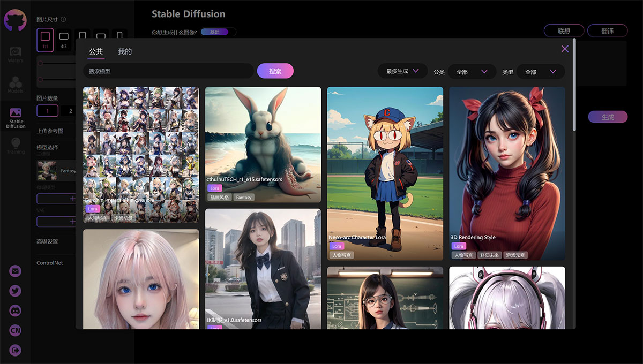
Task: Open the 最多生成 sort dropdown
Action: [402, 71]
